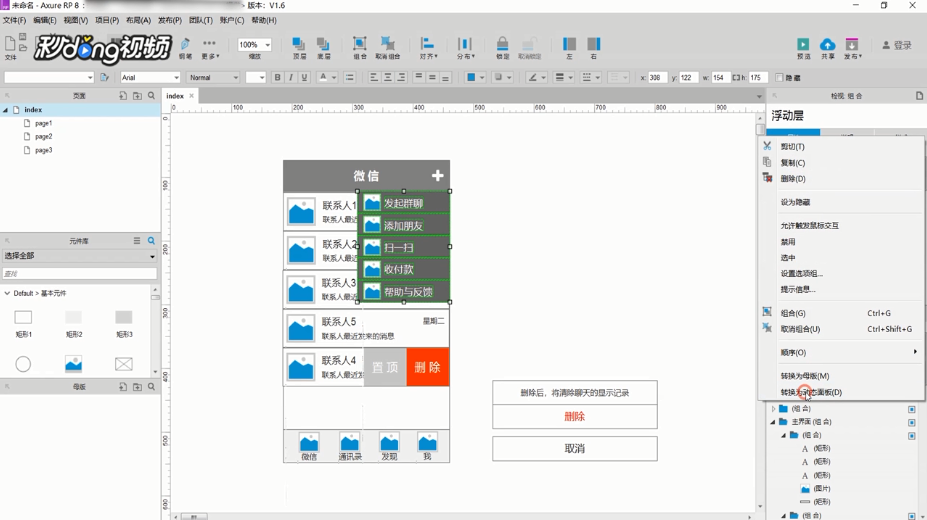Select page2 in the pages tree

44,136
